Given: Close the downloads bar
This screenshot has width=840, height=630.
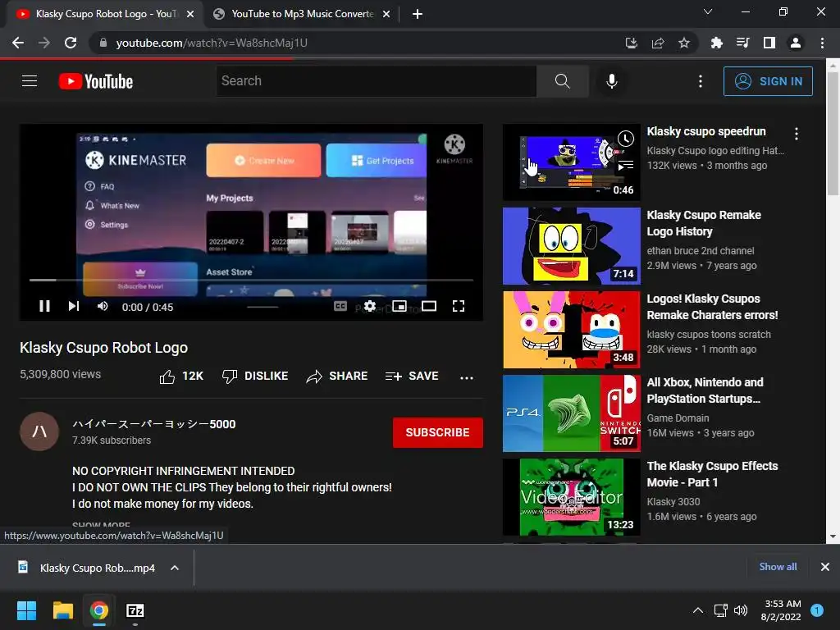Looking at the screenshot, I should click(825, 567).
